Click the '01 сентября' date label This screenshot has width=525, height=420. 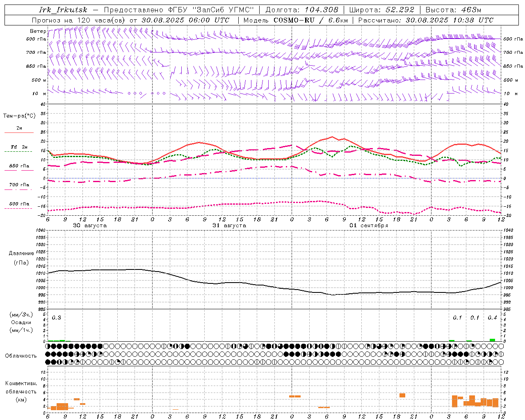(369, 226)
